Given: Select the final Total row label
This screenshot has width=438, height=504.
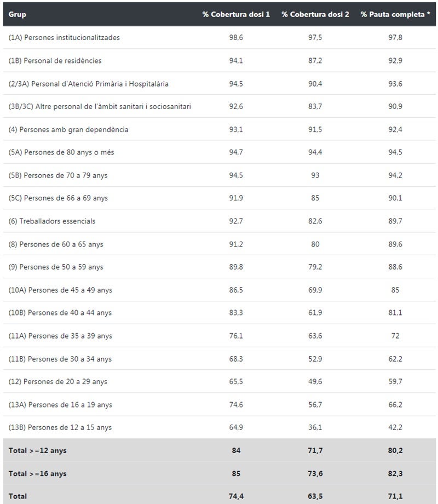Looking at the screenshot, I should (x=18, y=496).
